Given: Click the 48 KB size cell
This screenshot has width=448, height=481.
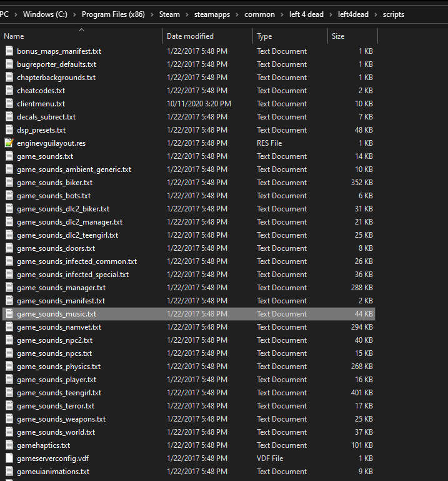Looking at the screenshot, I should pyautogui.click(x=364, y=130).
